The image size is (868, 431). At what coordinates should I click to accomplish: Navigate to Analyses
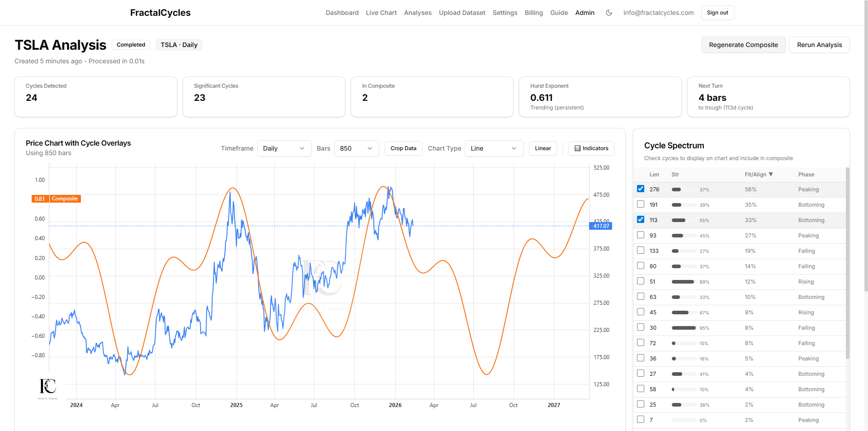coord(418,13)
